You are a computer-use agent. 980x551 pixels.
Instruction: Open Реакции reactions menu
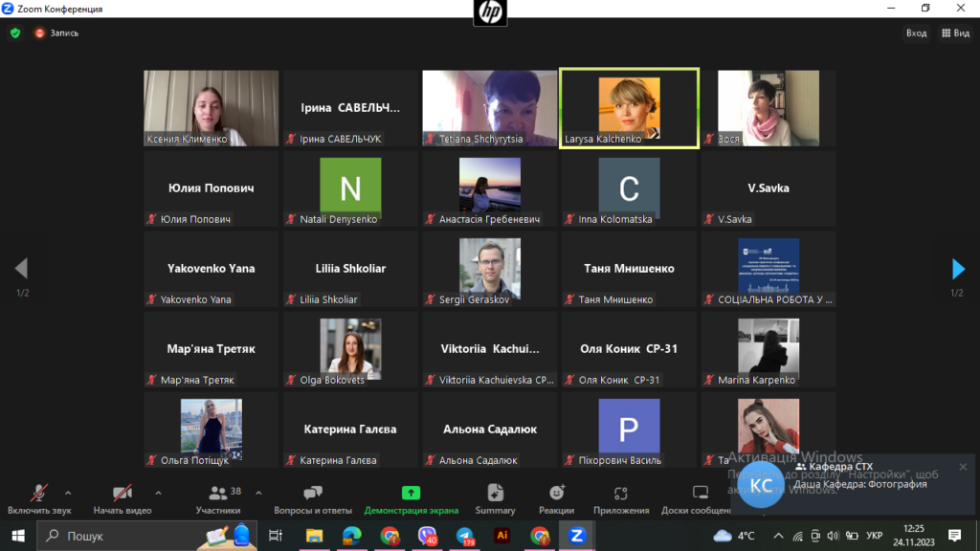pyautogui.click(x=556, y=497)
